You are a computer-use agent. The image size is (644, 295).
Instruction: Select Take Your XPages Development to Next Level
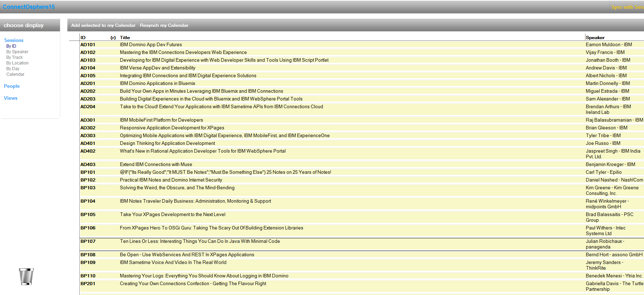click(172, 215)
